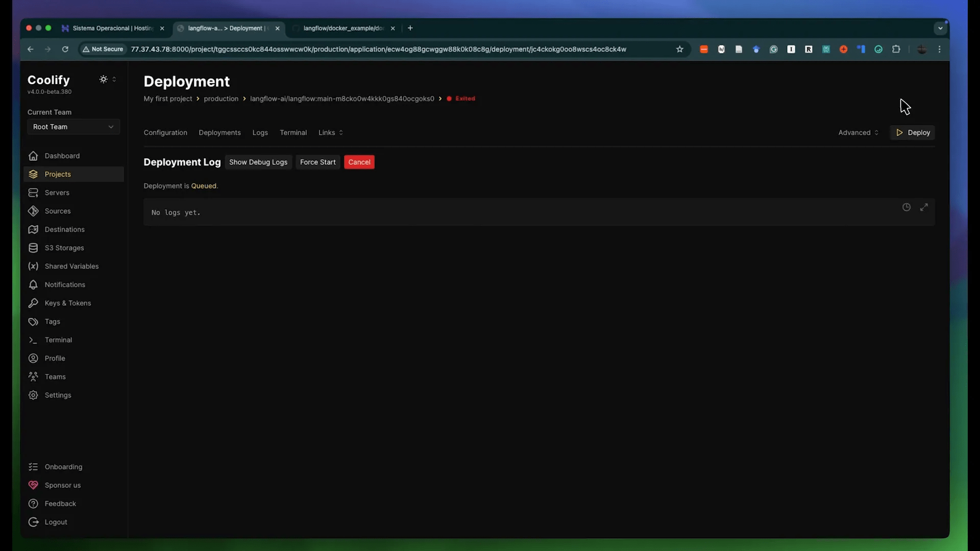
Task: Close the langflow Deployment browser tab
Action: pos(277,29)
